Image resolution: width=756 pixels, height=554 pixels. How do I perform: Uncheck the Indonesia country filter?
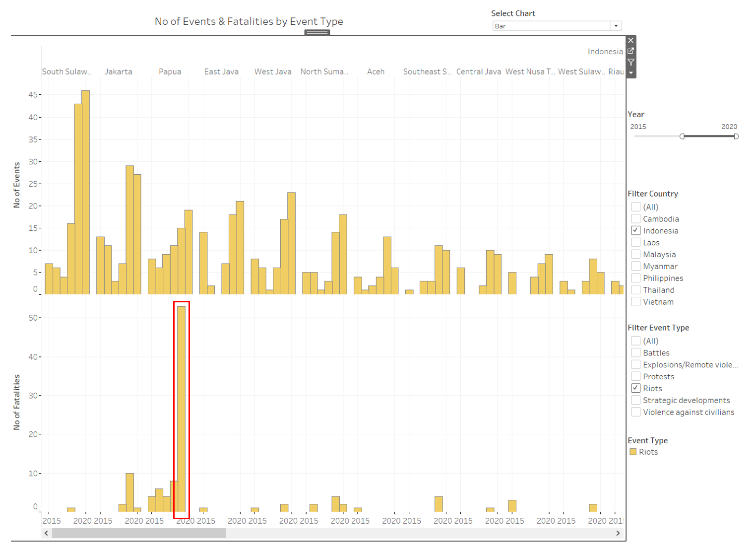[635, 230]
